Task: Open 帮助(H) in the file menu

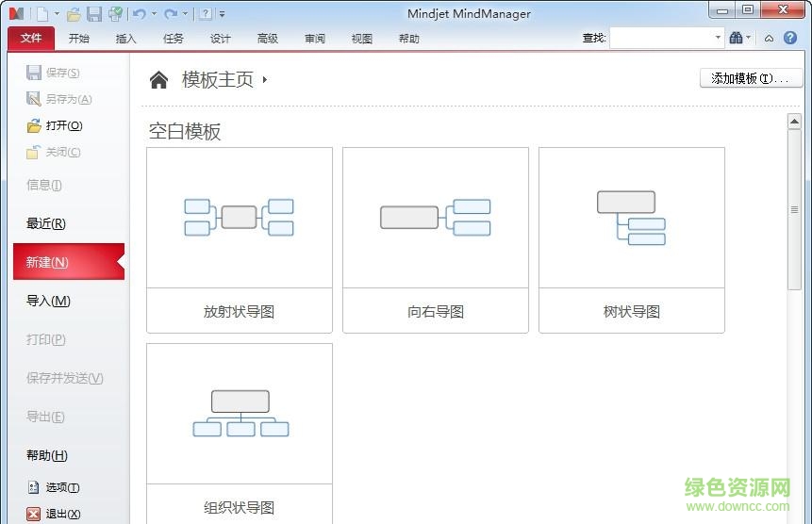Action: 47,455
